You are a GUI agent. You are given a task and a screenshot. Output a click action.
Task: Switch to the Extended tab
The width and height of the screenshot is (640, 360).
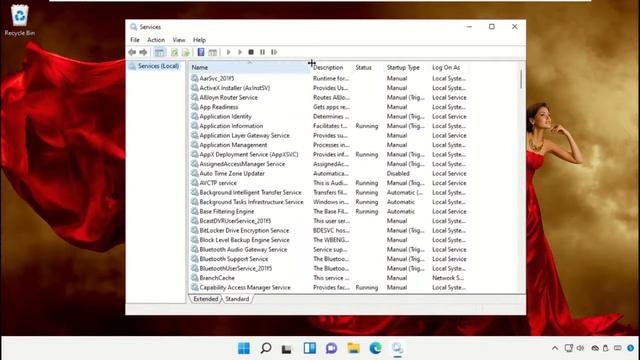(206, 299)
